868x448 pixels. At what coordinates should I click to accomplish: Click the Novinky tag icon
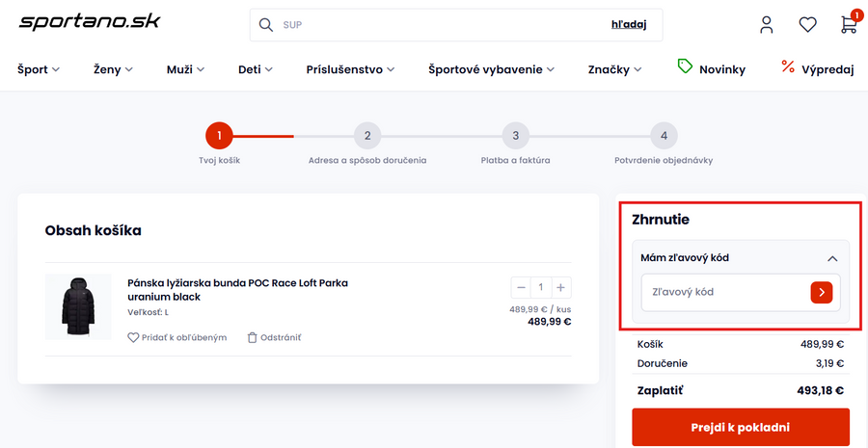click(686, 67)
